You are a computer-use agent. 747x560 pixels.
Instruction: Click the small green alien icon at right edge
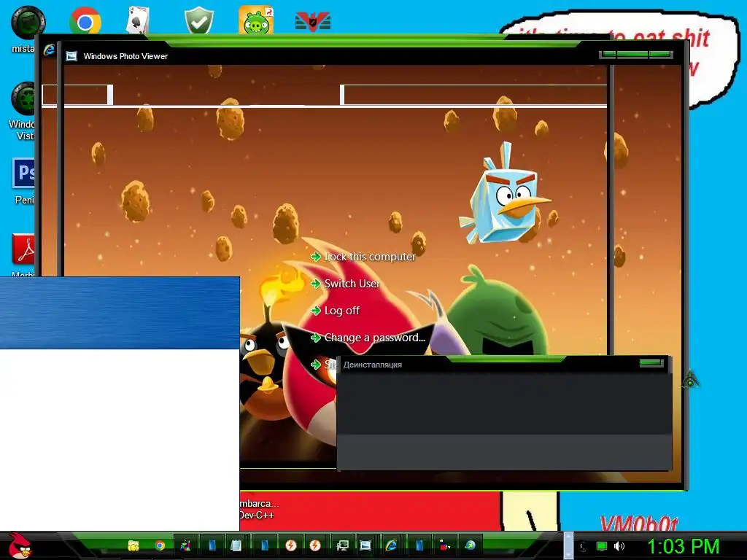point(691,379)
